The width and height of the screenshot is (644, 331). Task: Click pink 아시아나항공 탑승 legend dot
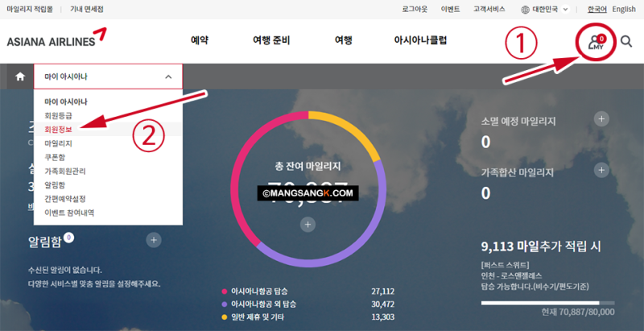(225, 292)
